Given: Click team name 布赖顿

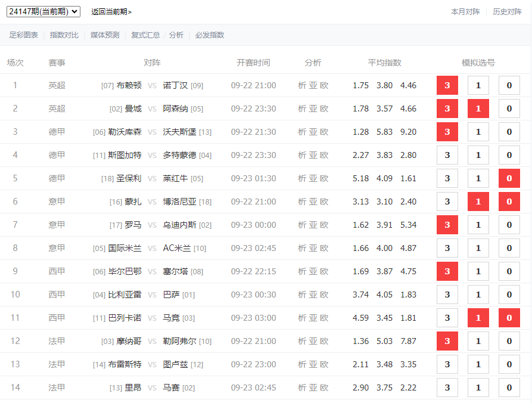Looking at the screenshot, I should 129,85.
